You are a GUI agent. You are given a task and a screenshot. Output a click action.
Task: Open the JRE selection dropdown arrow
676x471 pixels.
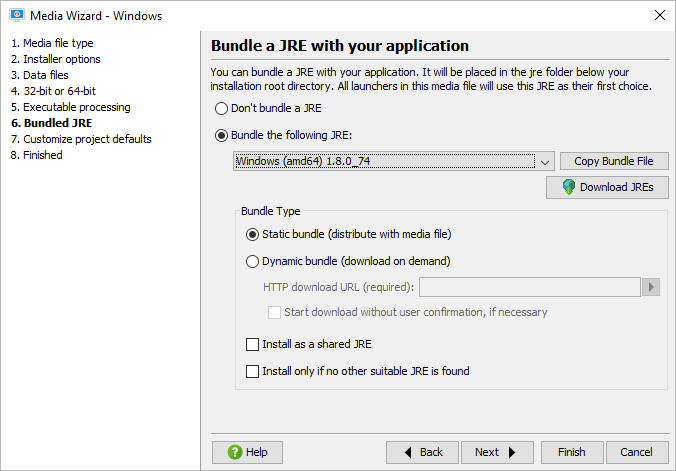[545, 162]
